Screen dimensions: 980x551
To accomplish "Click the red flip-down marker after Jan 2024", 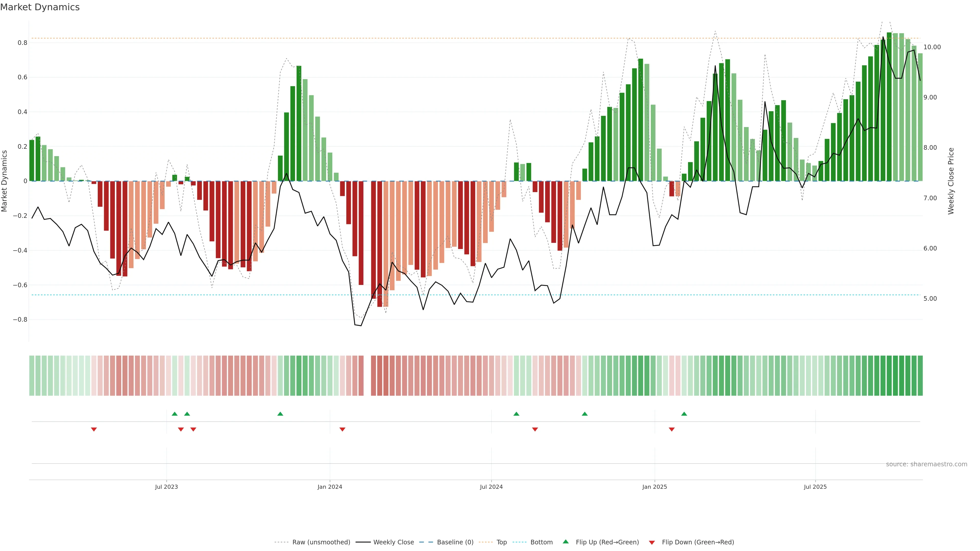I will pyautogui.click(x=342, y=429).
